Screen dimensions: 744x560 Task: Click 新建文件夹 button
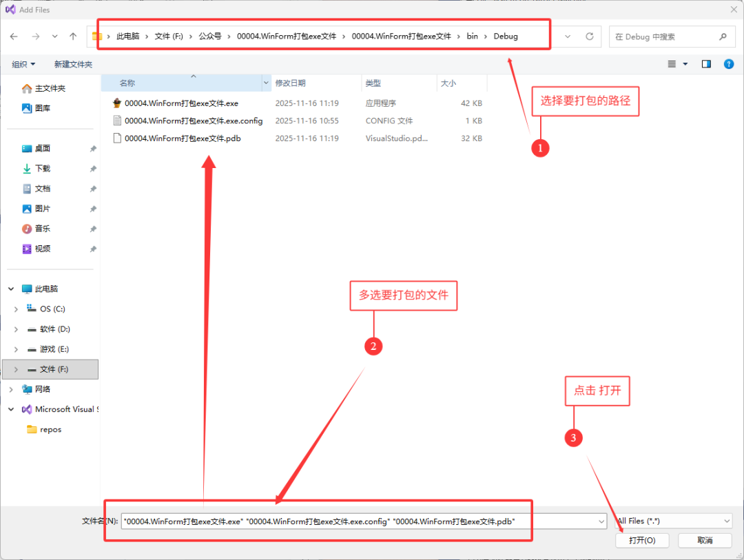73,64
